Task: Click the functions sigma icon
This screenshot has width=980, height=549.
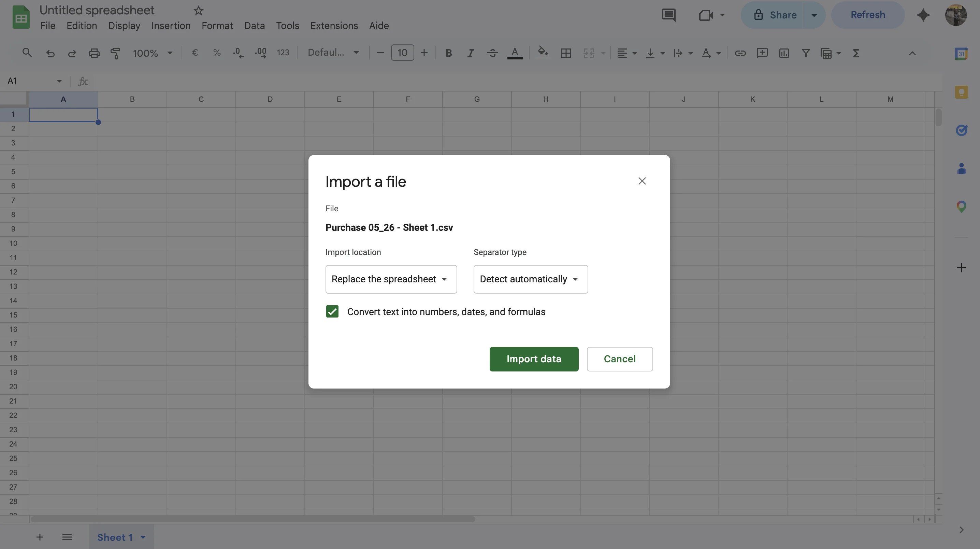Action: click(x=856, y=53)
